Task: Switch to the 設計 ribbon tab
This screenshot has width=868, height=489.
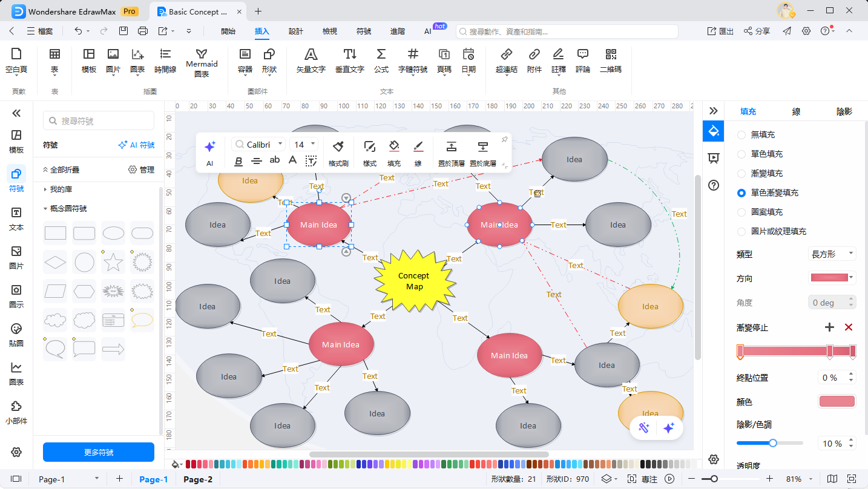Action: [296, 31]
